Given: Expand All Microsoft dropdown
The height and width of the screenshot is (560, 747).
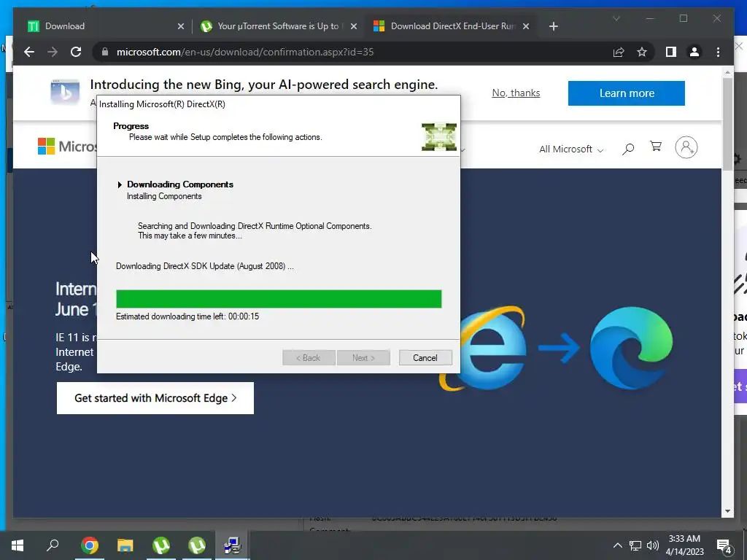Looking at the screenshot, I should point(571,149).
